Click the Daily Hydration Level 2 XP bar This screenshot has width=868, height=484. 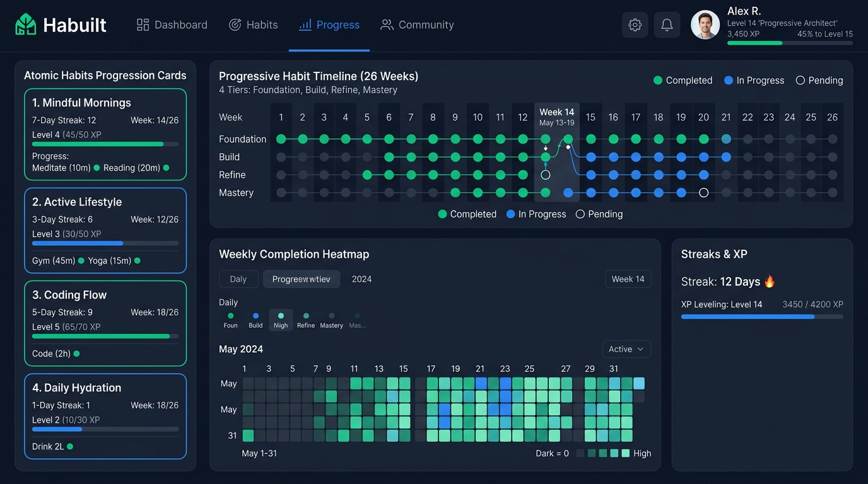[105, 429]
